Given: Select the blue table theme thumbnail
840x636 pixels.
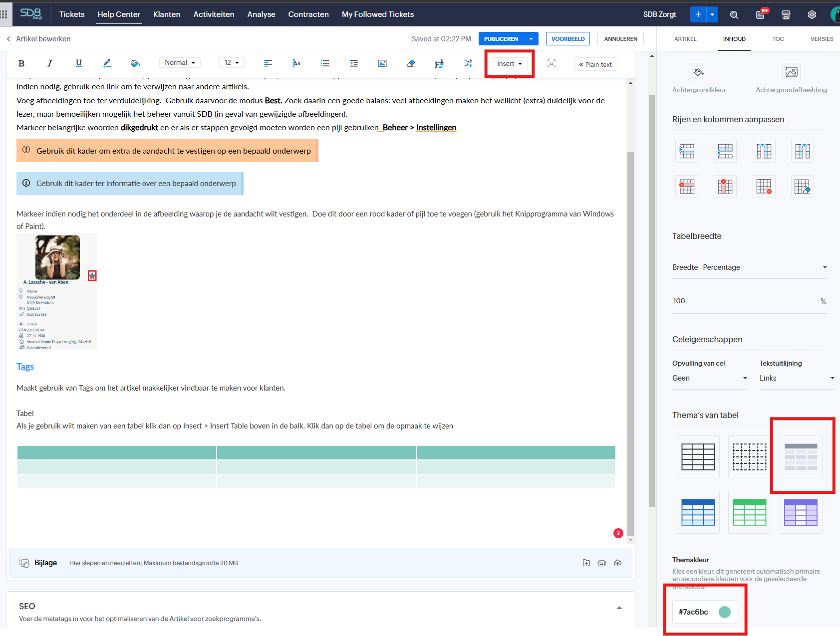Looking at the screenshot, I should [x=698, y=512].
